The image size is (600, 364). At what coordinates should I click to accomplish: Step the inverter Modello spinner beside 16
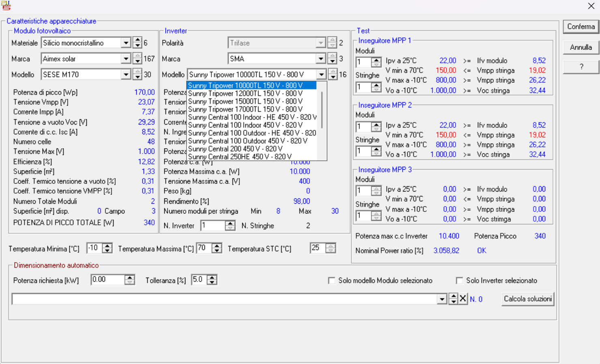point(333,75)
